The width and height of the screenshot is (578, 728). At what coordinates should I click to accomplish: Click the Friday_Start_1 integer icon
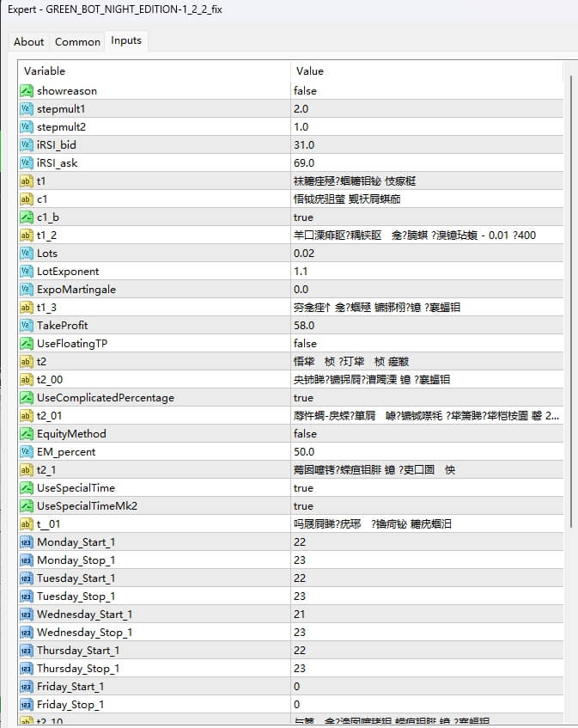(x=27, y=687)
